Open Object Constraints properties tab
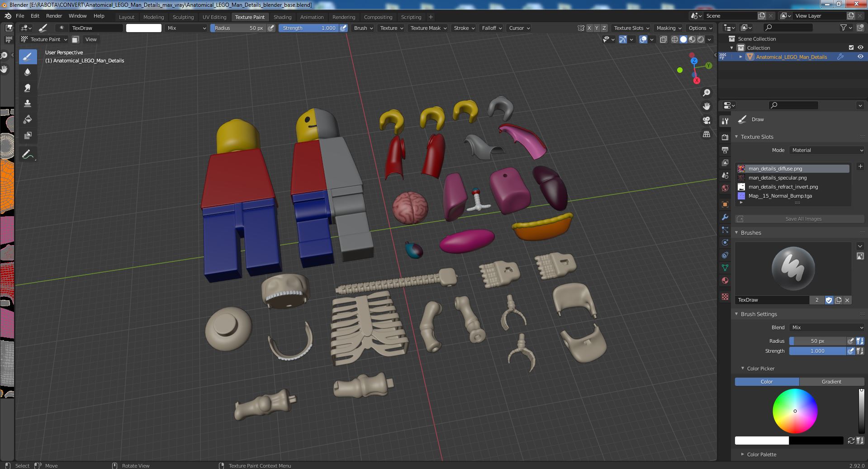 pyautogui.click(x=725, y=255)
